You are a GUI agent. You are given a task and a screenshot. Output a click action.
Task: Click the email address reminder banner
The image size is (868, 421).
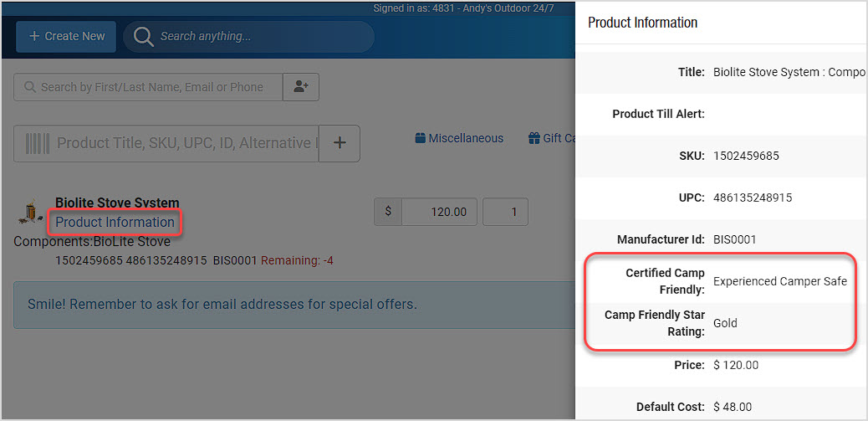click(x=294, y=305)
